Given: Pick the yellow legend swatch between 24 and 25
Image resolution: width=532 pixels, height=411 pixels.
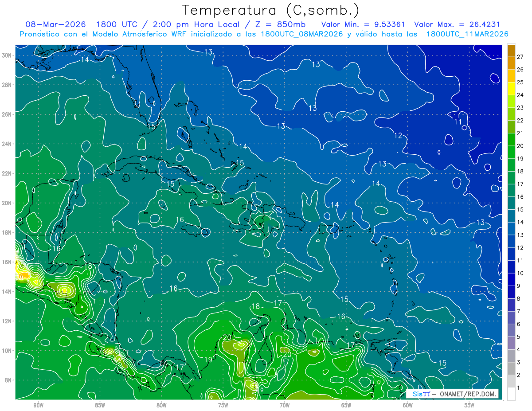Looking at the screenshot, I should point(511,89).
